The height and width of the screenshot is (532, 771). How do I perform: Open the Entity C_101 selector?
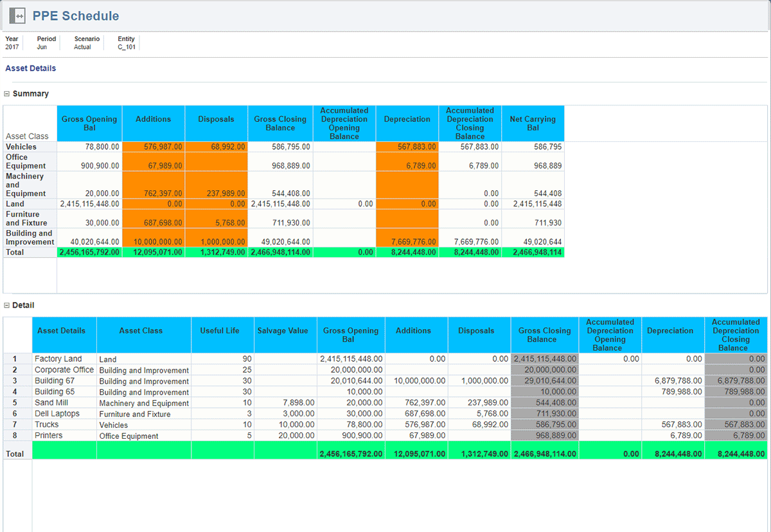(x=127, y=47)
